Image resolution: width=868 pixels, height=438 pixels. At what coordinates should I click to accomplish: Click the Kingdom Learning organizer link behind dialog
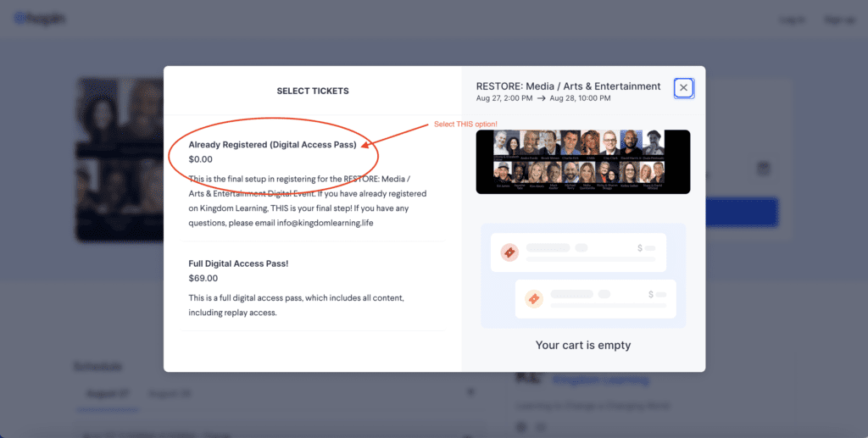coord(601,380)
